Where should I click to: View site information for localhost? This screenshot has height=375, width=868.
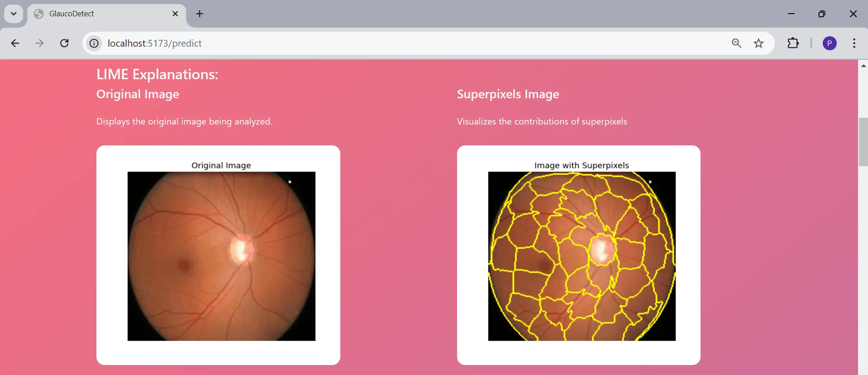94,43
